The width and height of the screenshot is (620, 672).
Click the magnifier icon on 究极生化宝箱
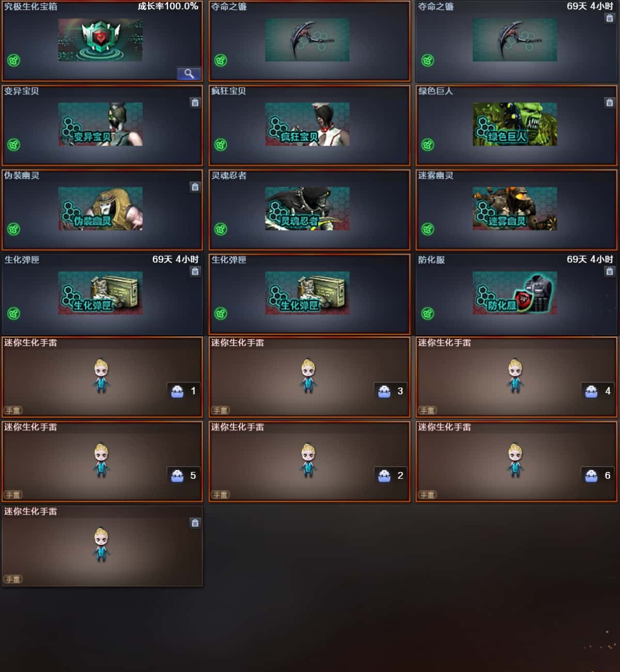tap(189, 73)
